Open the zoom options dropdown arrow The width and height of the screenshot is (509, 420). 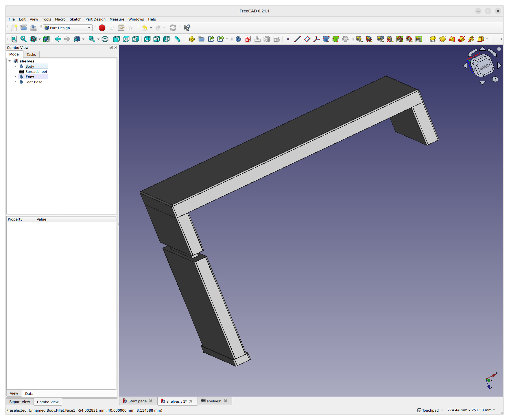98,39
